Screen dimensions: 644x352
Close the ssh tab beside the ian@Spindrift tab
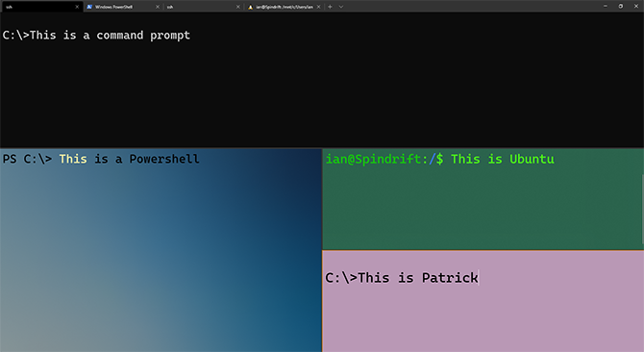coord(237,7)
